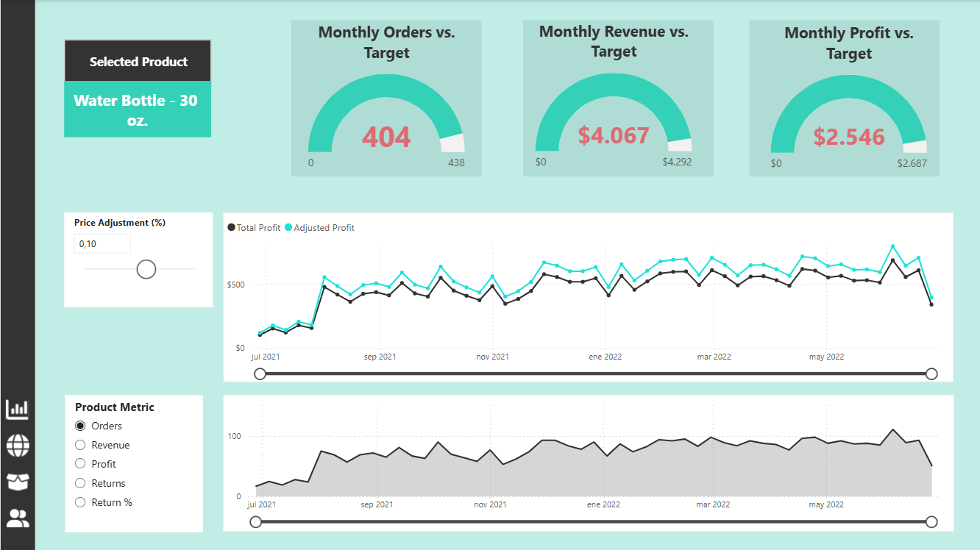
Task: Open the bar chart report page icon
Action: tap(17, 410)
